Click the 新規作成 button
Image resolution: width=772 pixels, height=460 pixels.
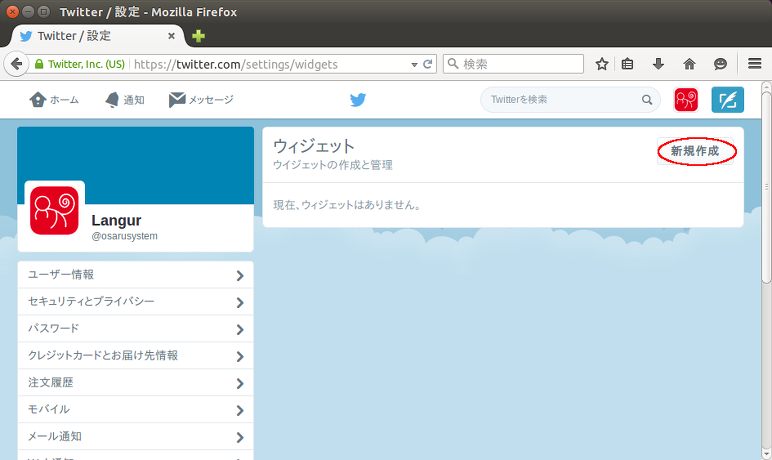click(695, 151)
